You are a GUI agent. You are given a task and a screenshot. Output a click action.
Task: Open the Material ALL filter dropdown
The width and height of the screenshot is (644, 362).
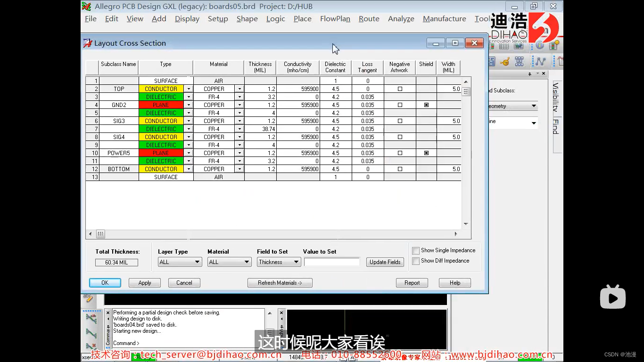click(x=229, y=262)
